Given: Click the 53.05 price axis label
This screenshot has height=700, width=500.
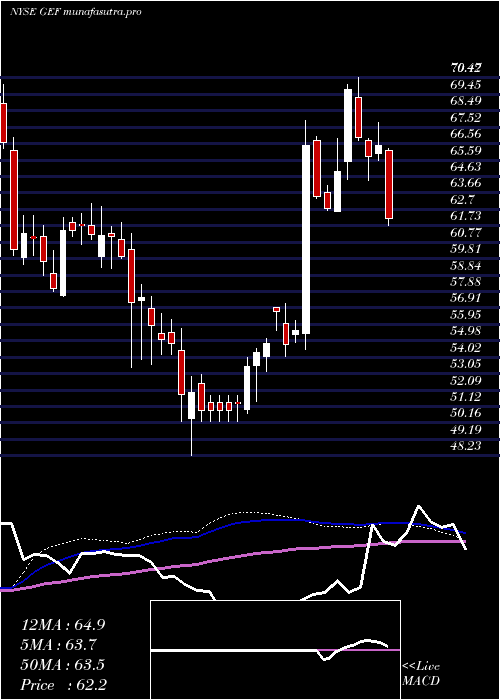Looking at the screenshot, I should click(466, 364).
